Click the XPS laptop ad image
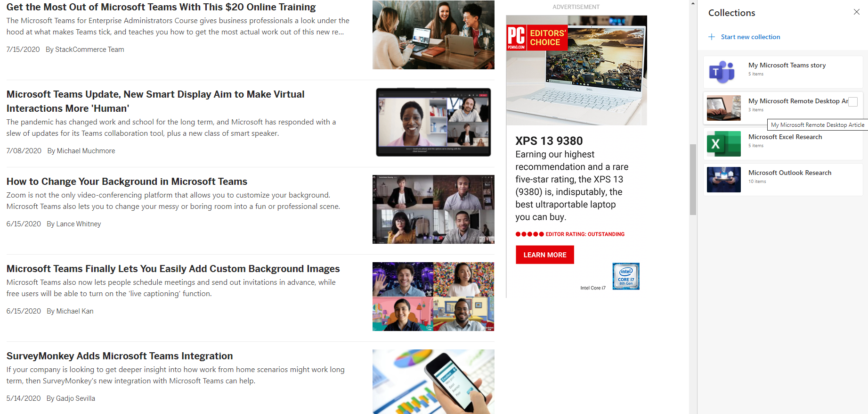The width and height of the screenshot is (868, 414). 576,70
